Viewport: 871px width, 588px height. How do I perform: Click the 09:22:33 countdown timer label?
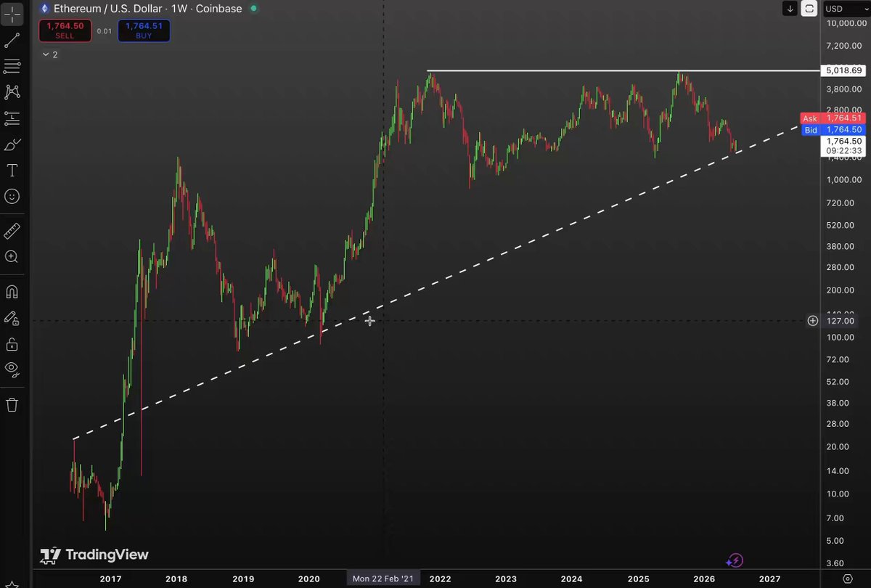click(x=843, y=151)
